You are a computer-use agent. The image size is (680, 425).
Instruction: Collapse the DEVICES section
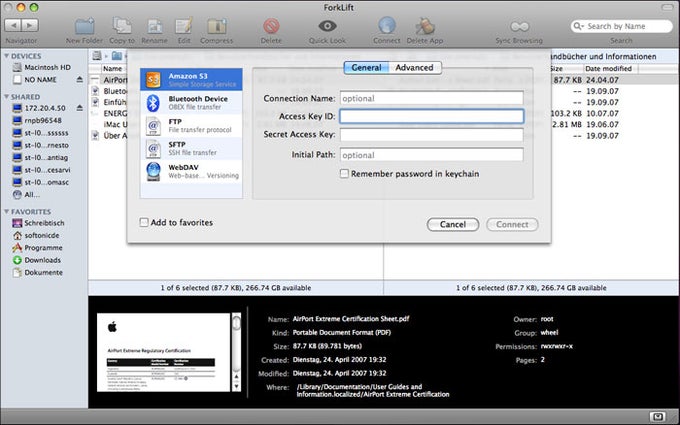7,56
